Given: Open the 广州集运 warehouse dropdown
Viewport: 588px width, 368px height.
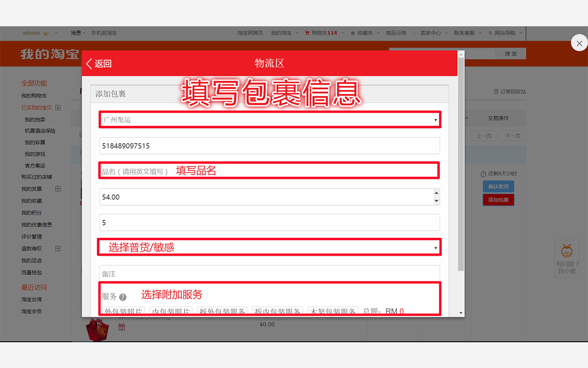Looking at the screenshot, I should pyautogui.click(x=270, y=120).
